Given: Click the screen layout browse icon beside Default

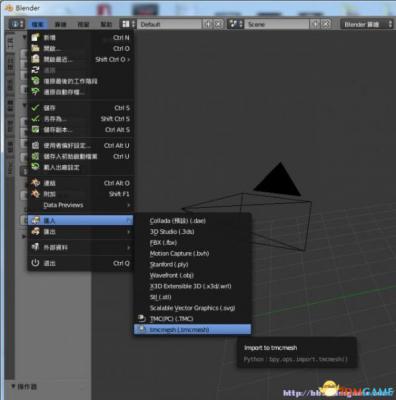Looking at the screenshot, I should [x=128, y=24].
